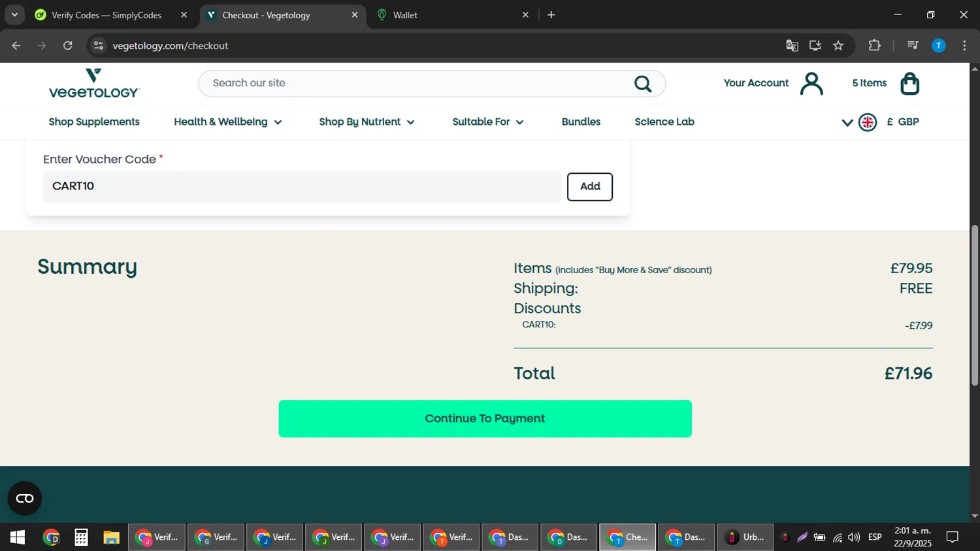Click Your Account link

pos(756,83)
